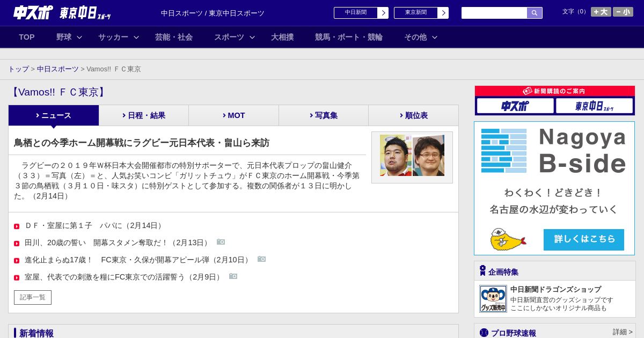This screenshot has height=338, width=644.
Task: Open 競馬・ボート・競輪 section
Action: (349, 37)
